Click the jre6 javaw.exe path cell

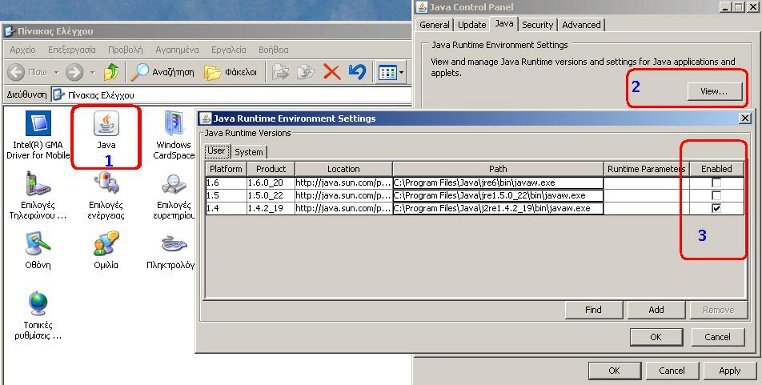498,183
